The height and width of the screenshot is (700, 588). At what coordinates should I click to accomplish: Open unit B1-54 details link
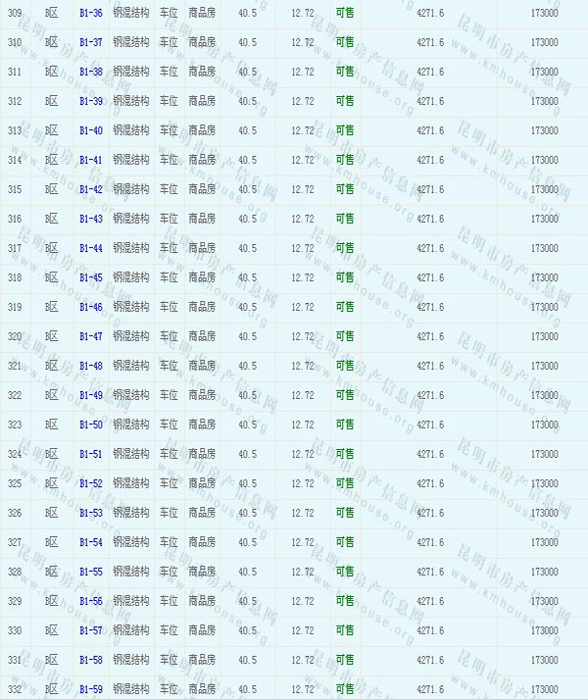[90, 543]
